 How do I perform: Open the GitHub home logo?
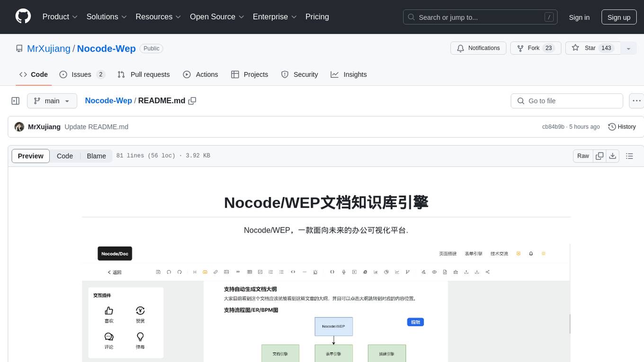tap(23, 17)
